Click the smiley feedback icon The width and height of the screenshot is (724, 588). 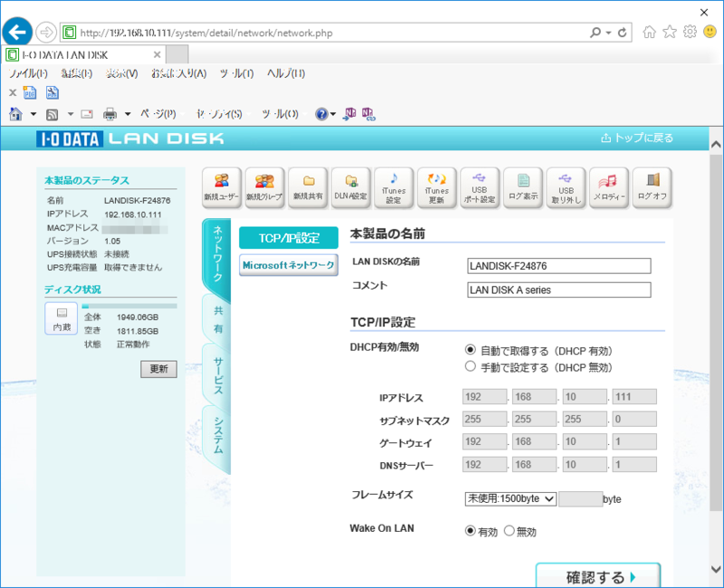[710, 32]
